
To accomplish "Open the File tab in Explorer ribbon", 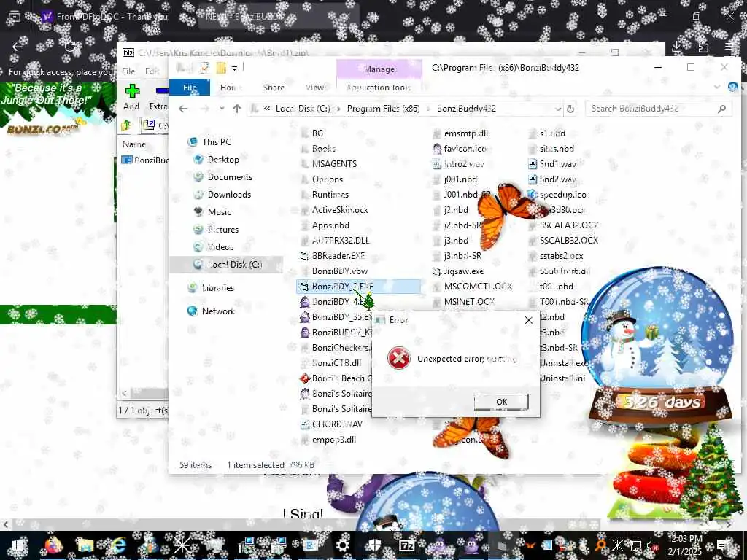I will (x=190, y=87).
